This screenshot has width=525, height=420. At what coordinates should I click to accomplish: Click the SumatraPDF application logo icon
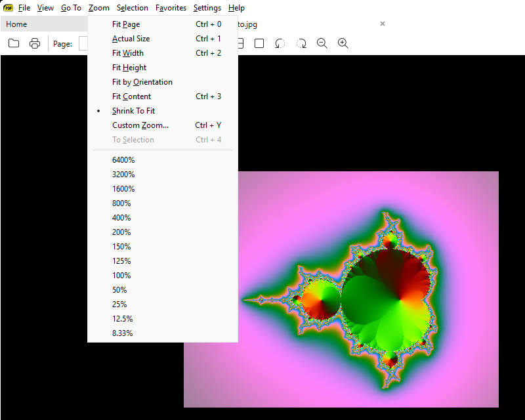[8, 8]
